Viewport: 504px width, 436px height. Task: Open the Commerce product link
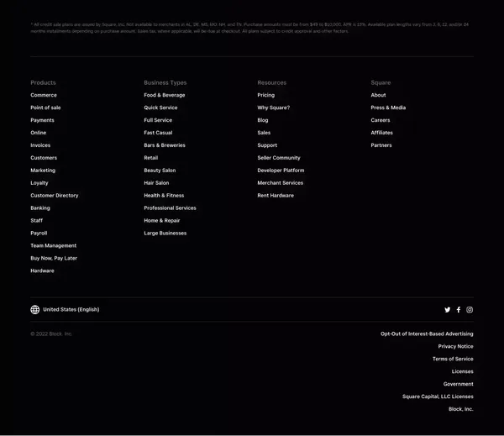(44, 95)
